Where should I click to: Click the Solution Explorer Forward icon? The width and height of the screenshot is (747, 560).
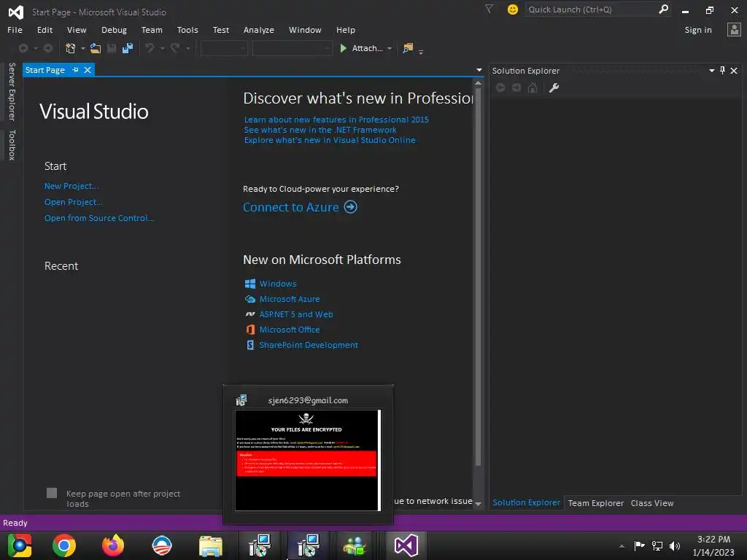click(516, 87)
